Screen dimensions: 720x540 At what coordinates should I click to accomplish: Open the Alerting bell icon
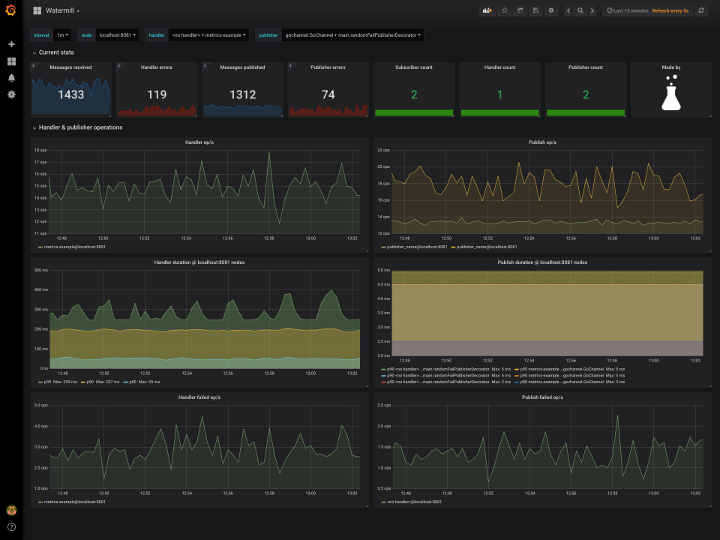(x=11, y=77)
